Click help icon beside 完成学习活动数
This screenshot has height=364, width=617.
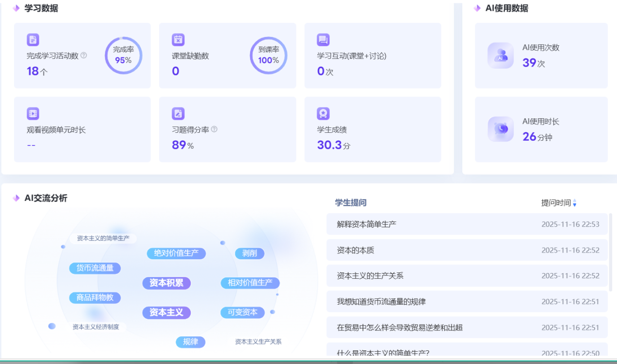point(84,55)
